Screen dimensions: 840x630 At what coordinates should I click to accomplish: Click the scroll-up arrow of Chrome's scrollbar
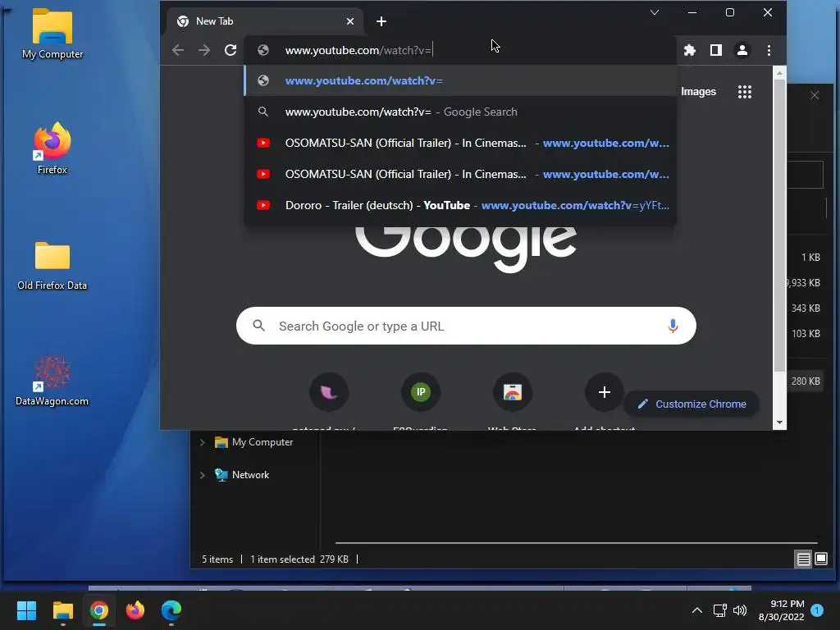[779, 72]
